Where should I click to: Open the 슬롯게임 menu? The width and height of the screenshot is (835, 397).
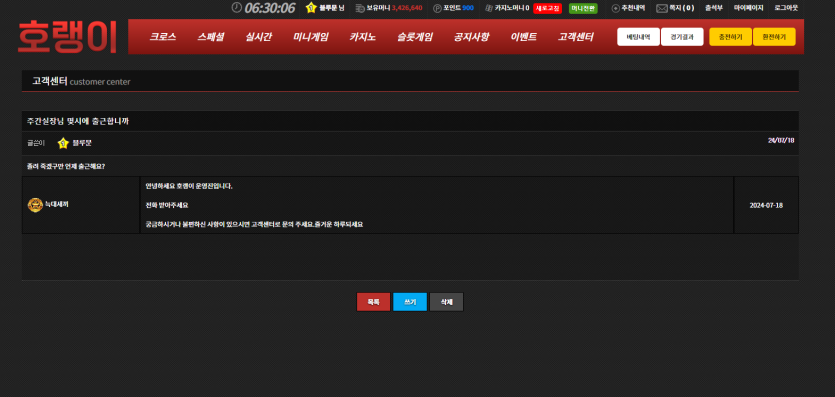pos(415,37)
